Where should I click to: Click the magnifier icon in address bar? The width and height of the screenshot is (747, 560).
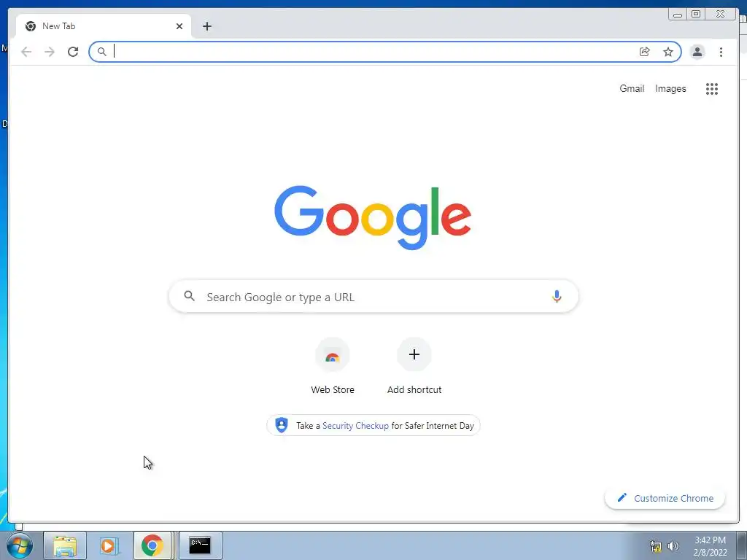101,52
